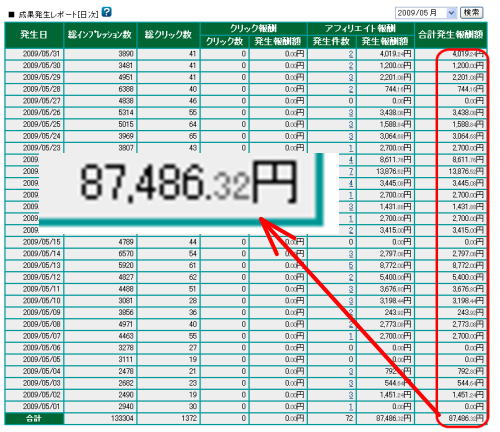Open 発生件数 link 7 in 13,876円 row
500x432 pixels.
click(351, 171)
